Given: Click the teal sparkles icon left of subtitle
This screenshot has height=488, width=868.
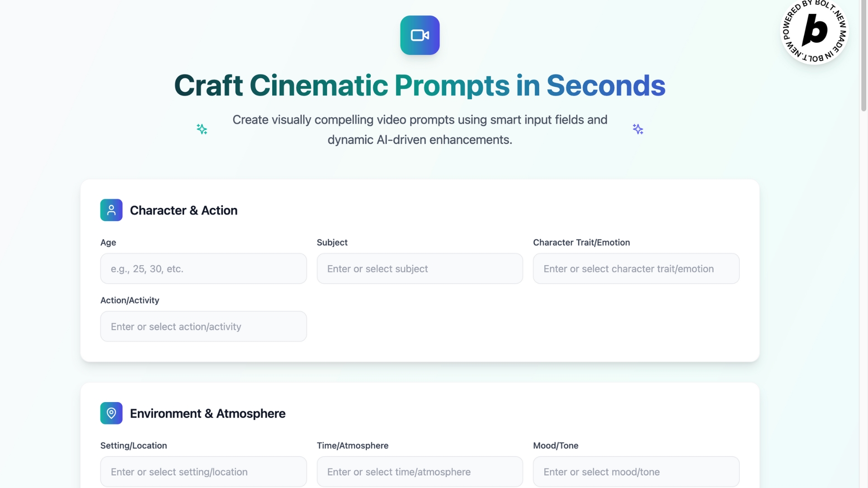Looking at the screenshot, I should pyautogui.click(x=202, y=129).
